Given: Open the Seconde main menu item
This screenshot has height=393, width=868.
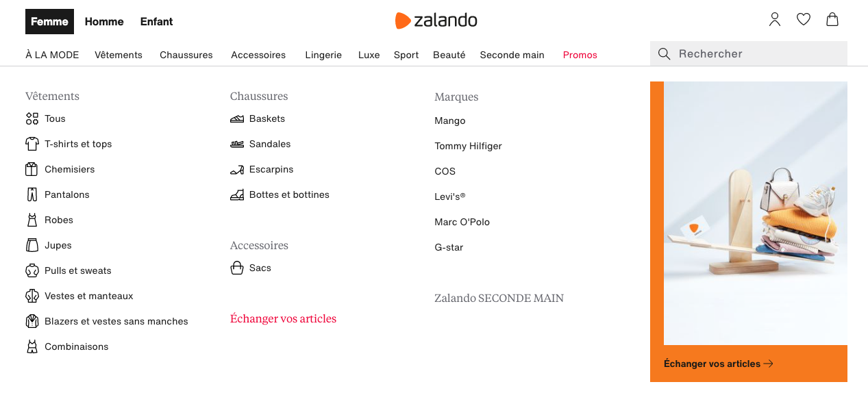Looking at the screenshot, I should (512, 55).
